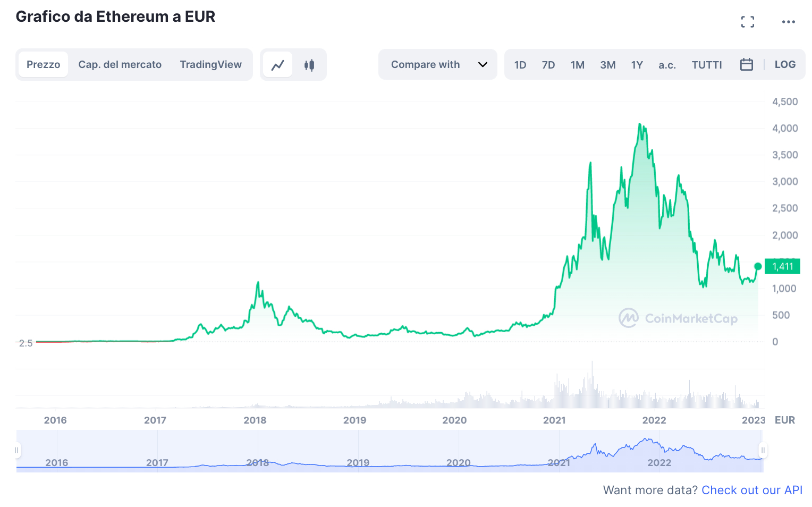Expand the Compare with dropdown
812x507 pixels.
pyautogui.click(x=438, y=64)
